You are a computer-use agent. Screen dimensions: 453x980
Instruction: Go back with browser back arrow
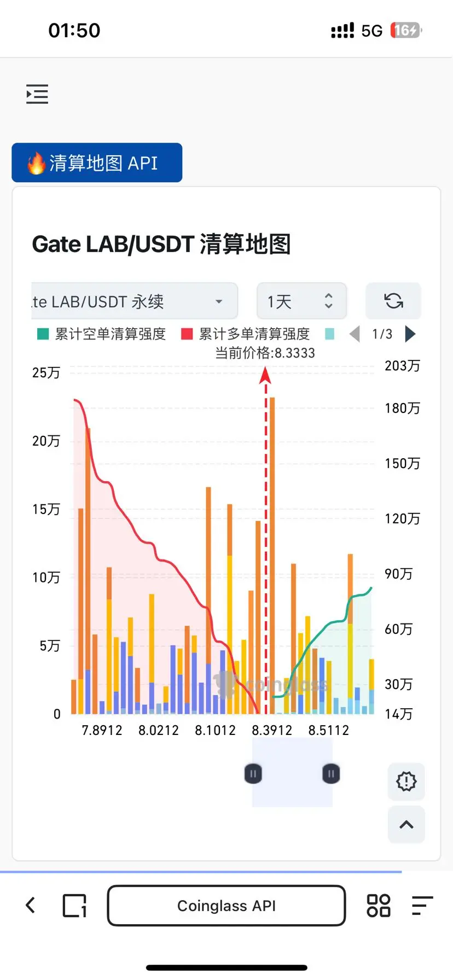[31, 905]
